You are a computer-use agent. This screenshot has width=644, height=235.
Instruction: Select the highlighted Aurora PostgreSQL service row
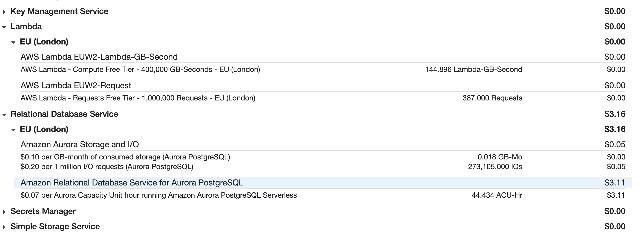pos(323,182)
